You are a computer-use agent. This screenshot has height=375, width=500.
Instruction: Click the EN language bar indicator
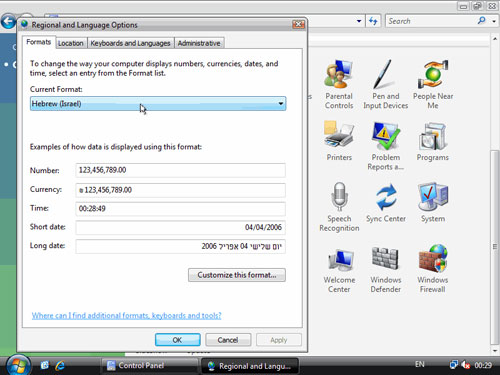(x=419, y=364)
